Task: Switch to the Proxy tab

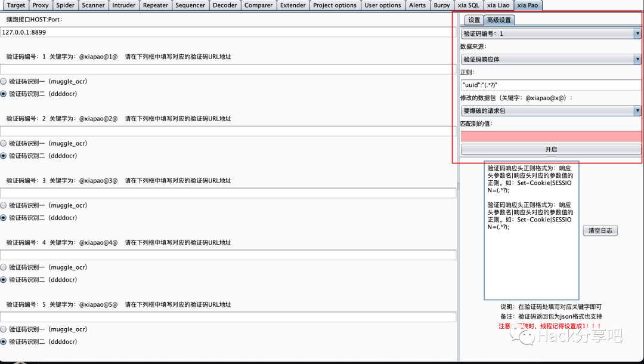Action: (x=41, y=5)
